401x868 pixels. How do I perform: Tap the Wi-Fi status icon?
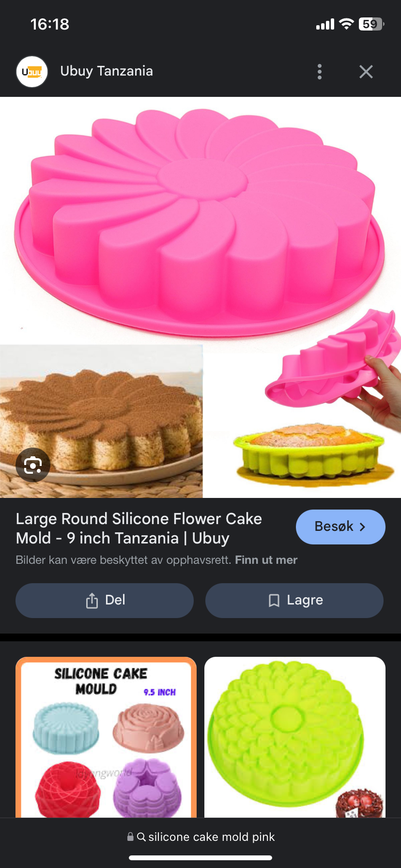[346, 24]
